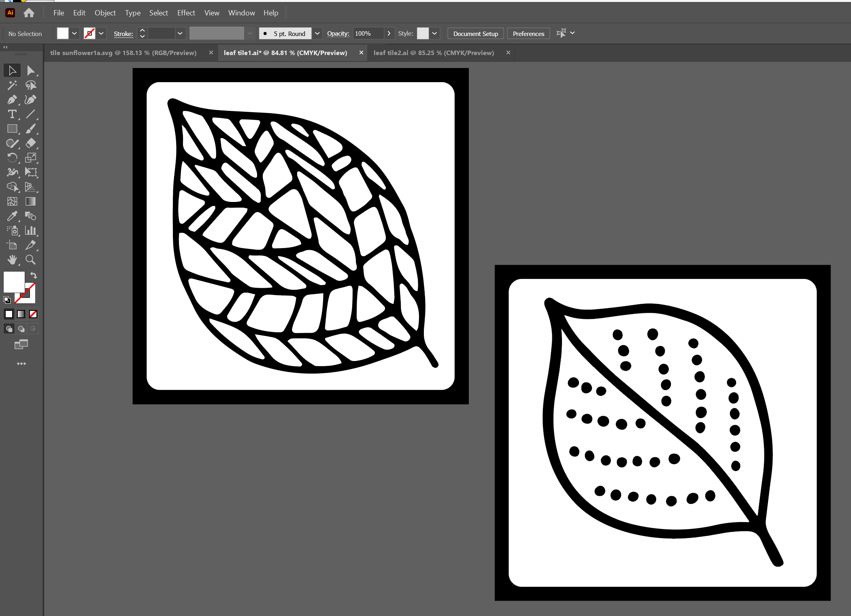Select the Hand tool

tap(12, 260)
